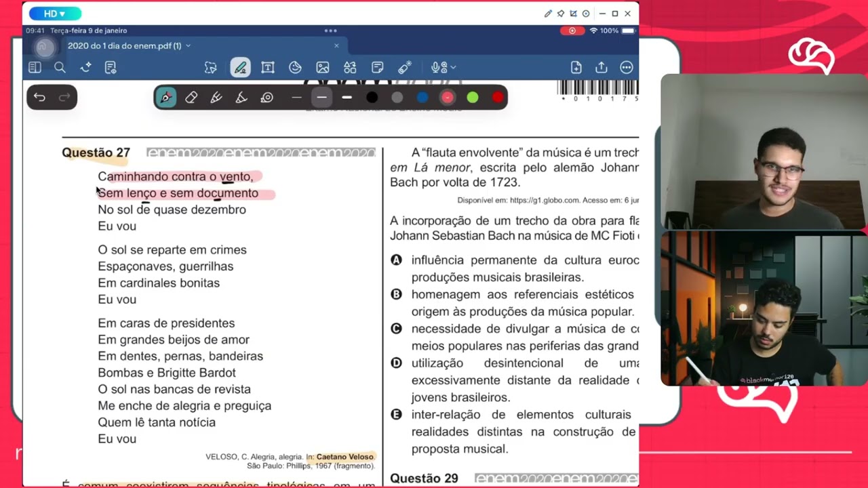The width and height of the screenshot is (868, 488).
Task: Select the highlighter marker tool
Action: coord(216,98)
